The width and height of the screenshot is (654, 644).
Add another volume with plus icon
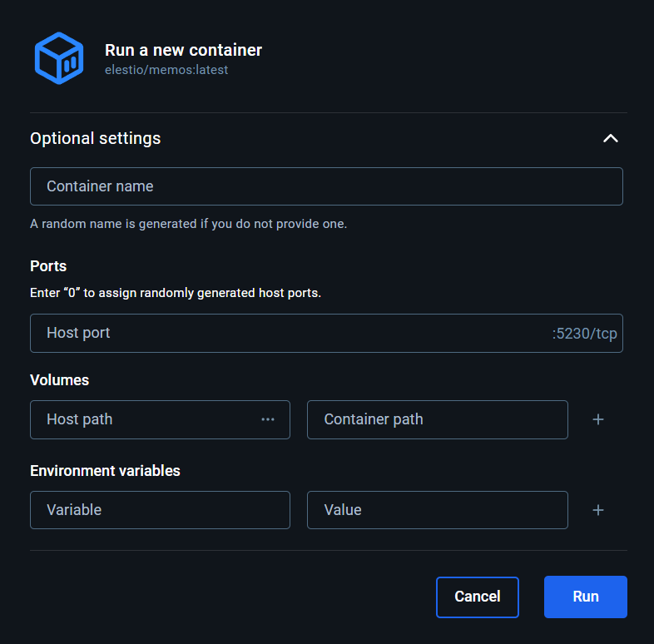pyautogui.click(x=597, y=419)
